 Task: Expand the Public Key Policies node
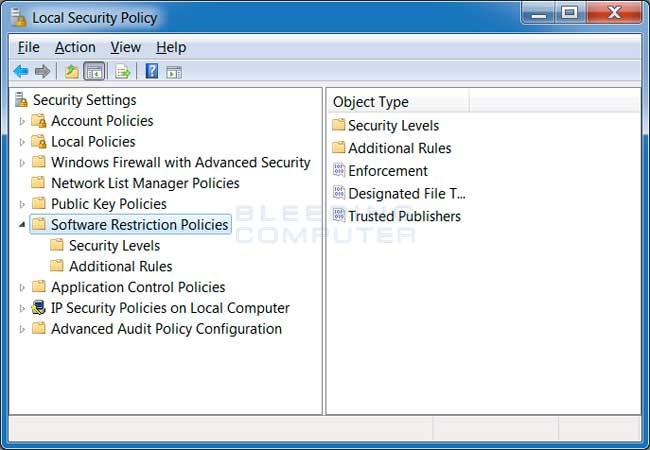(22, 204)
